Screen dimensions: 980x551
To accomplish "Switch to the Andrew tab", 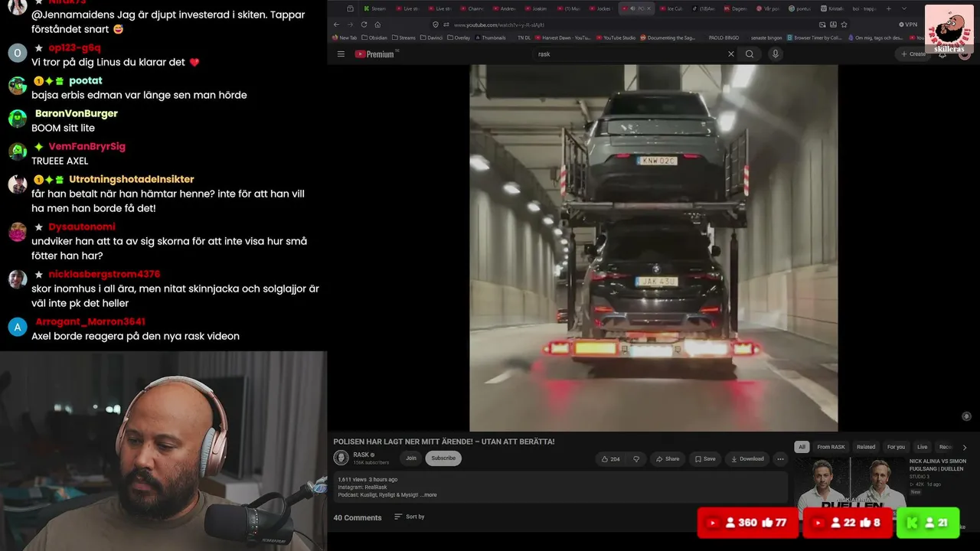I will tap(504, 8).
